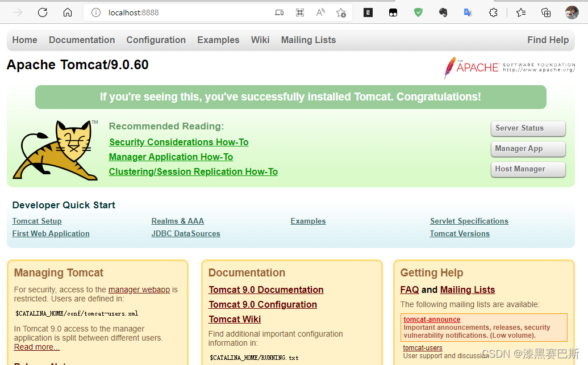Open the Tomcat Wiki link

coord(235,319)
